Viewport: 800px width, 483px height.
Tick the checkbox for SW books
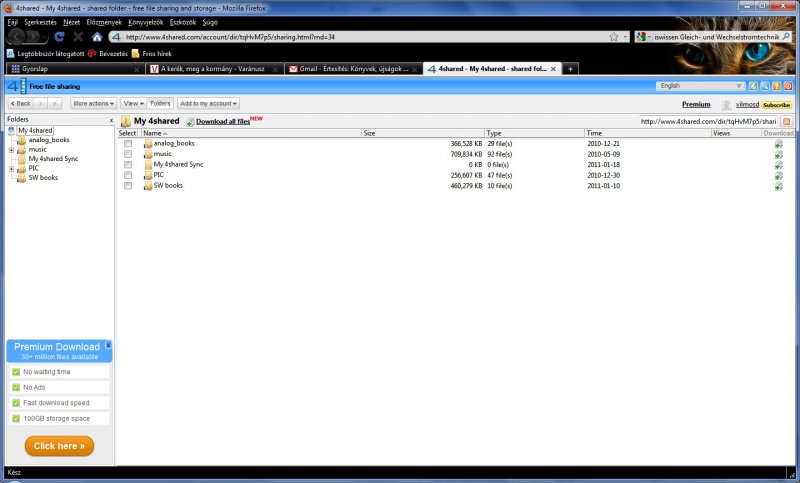[x=128, y=186]
